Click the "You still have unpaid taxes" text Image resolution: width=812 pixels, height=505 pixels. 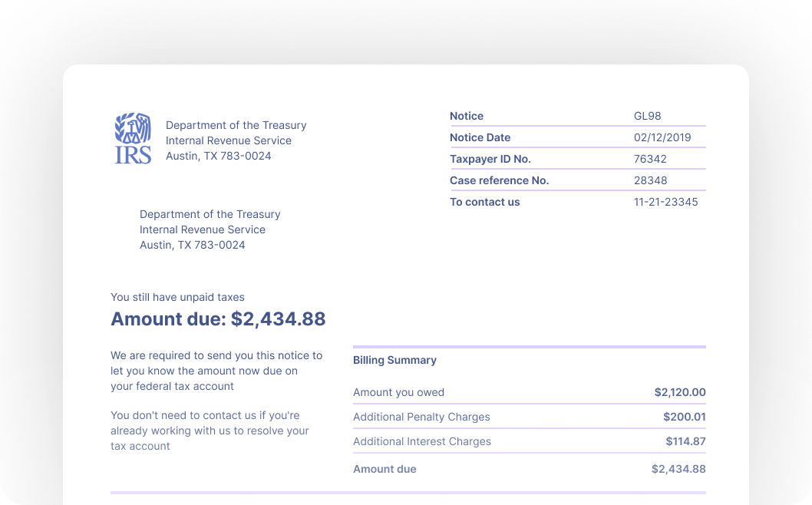tap(177, 297)
